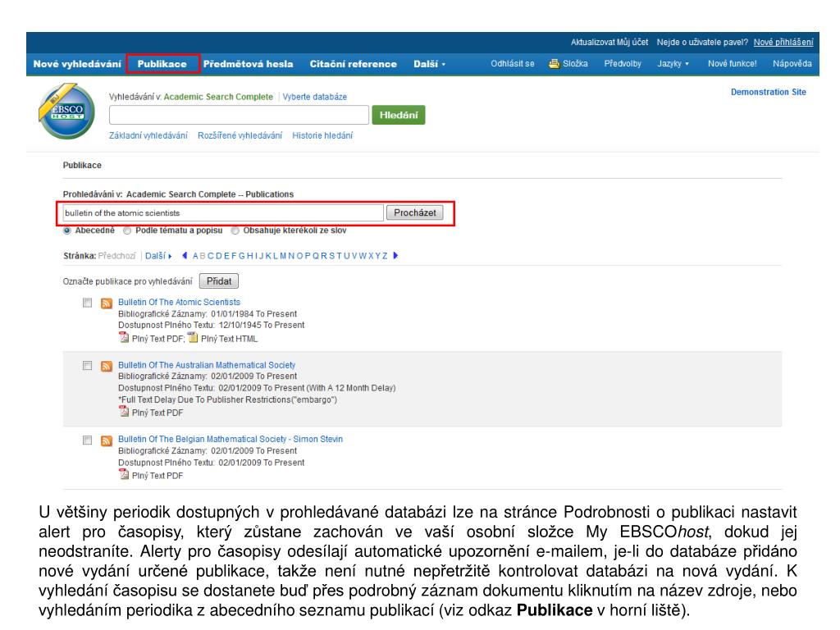Click text 'Bibliografické Záznamy: 01/01/1984 To Present'
Screen dimensions: 840x630
click(208, 314)
